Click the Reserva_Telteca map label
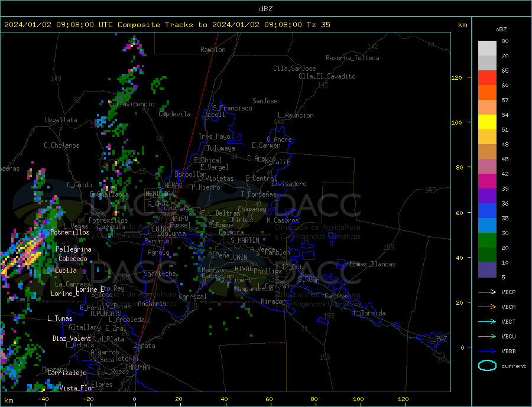Viewport: 532px width, 407px height. click(x=352, y=58)
